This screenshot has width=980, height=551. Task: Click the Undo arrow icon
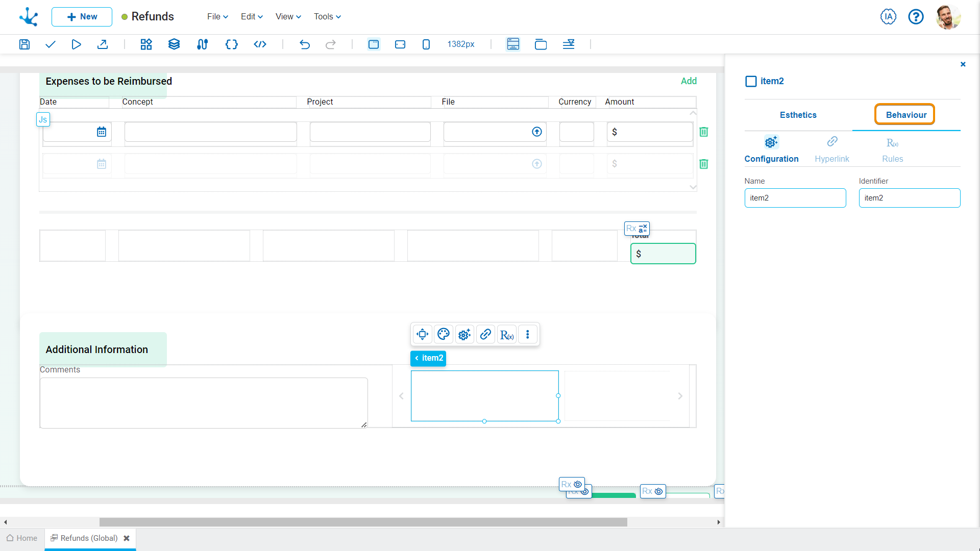pos(304,44)
